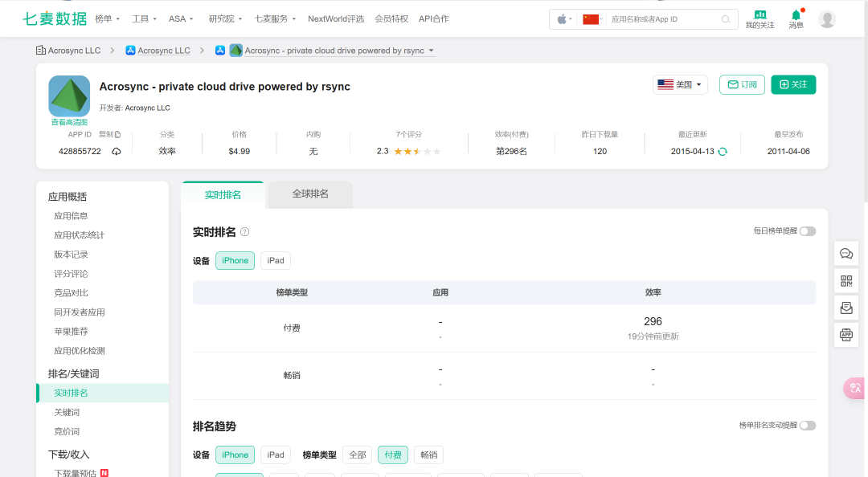The image size is (868, 477).
Task: Click the 第296名 rank stat
Action: (x=511, y=151)
